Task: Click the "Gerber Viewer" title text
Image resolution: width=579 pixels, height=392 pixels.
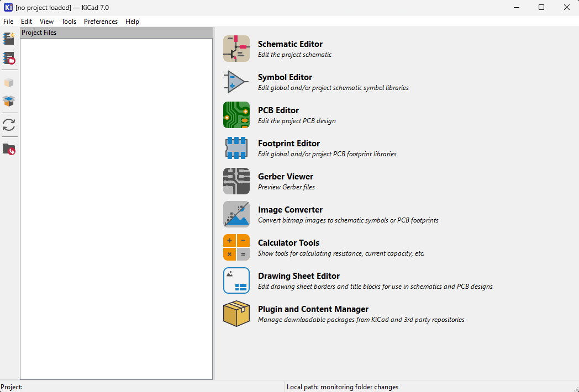Action: tap(286, 177)
